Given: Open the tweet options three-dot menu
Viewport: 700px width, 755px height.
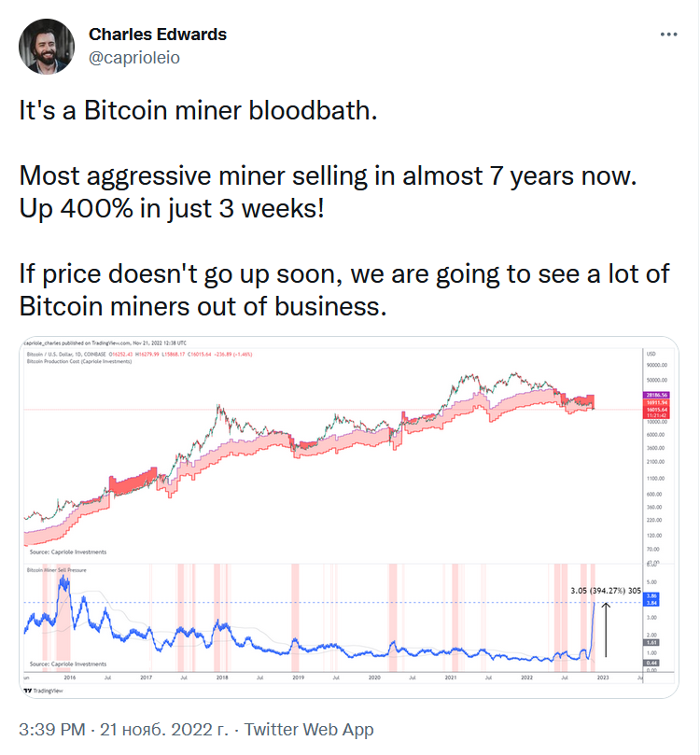Looking at the screenshot, I should click(x=670, y=32).
